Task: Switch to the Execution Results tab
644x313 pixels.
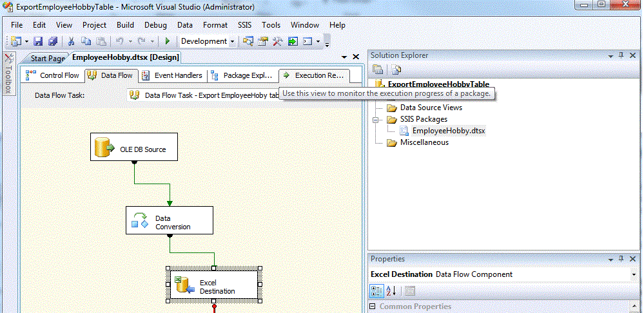Action: pos(314,75)
